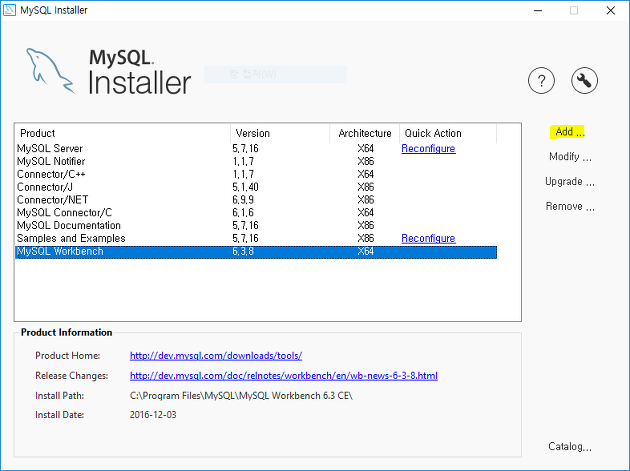Sort by the Version column header
The image size is (630, 471).
[280, 133]
